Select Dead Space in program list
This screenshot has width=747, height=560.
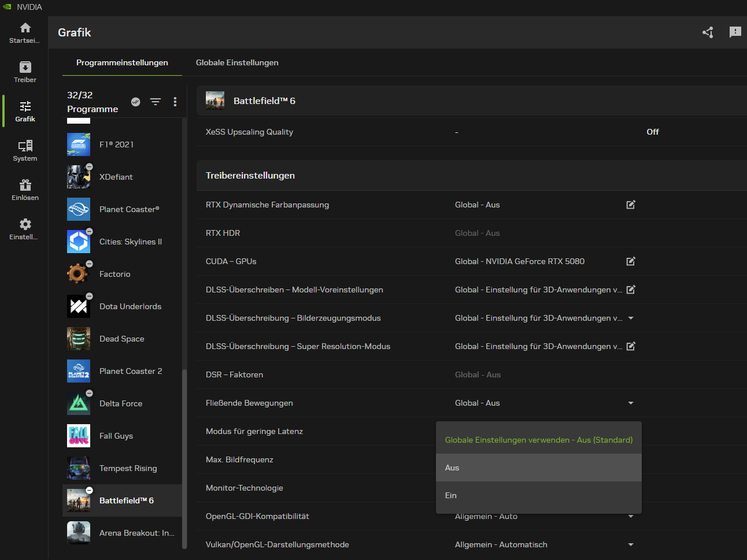122,339
